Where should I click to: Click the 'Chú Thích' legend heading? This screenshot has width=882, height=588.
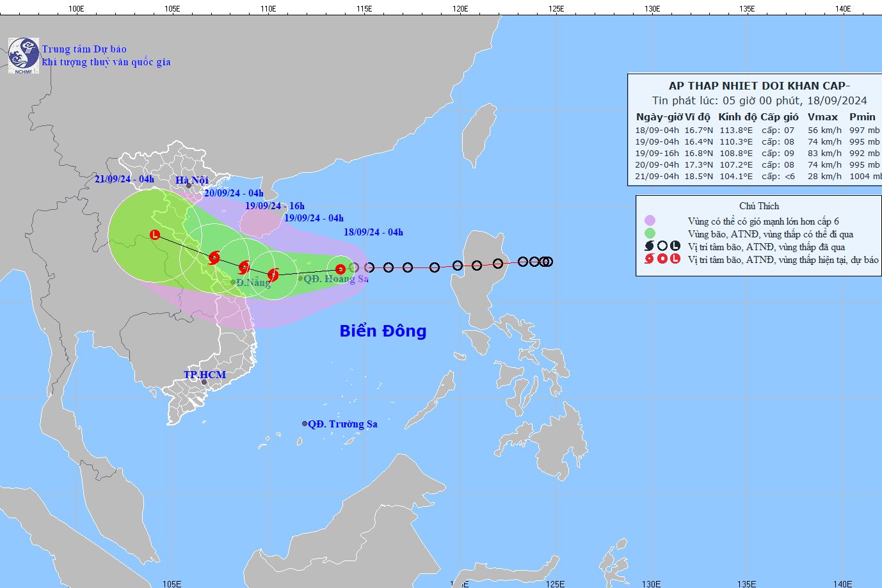[x=759, y=206]
